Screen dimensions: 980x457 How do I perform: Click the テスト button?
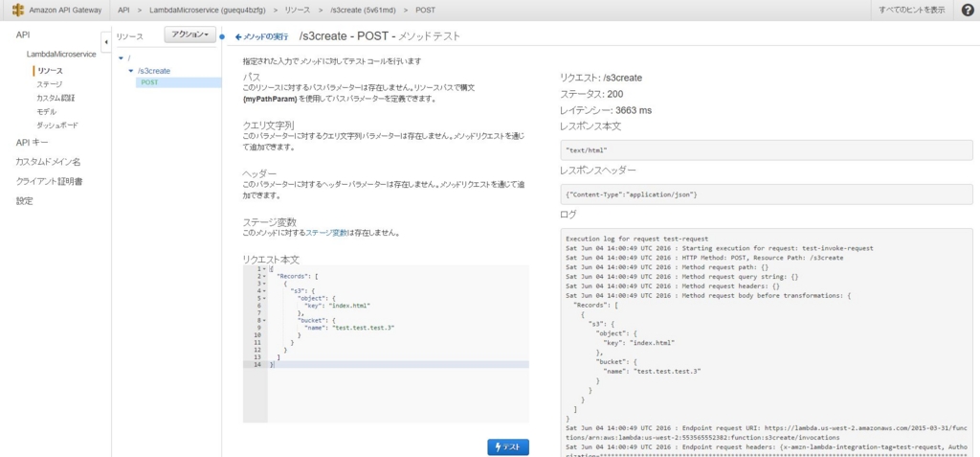pos(508,447)
